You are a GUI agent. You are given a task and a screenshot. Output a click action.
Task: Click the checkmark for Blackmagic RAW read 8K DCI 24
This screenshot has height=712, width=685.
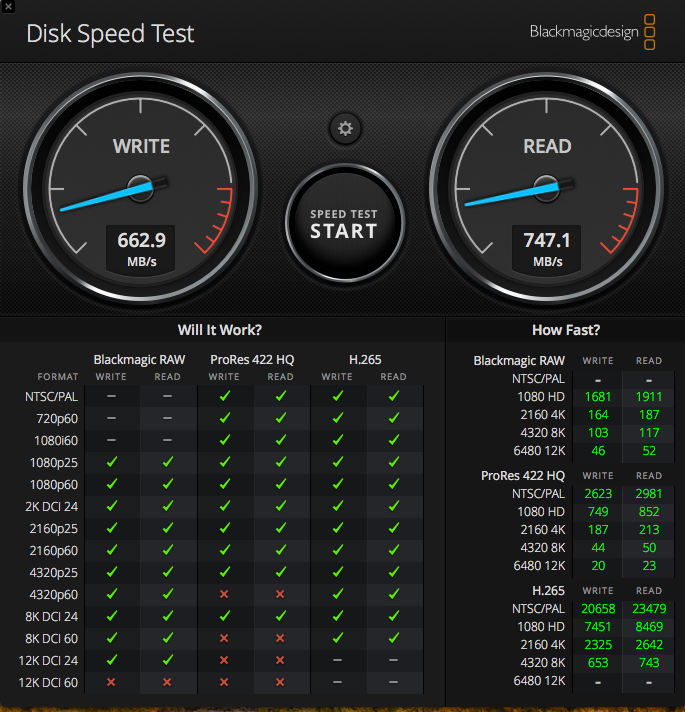pos(168,616)
